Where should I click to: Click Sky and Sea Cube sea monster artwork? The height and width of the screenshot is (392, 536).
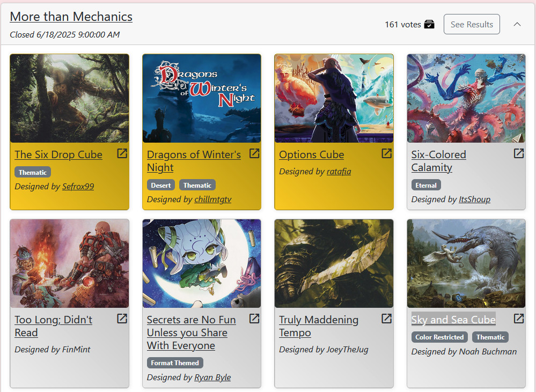tap(466, 263)
